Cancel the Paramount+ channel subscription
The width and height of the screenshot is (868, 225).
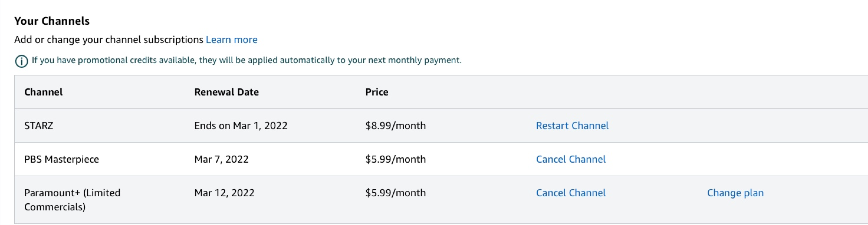tap(570, 193)
